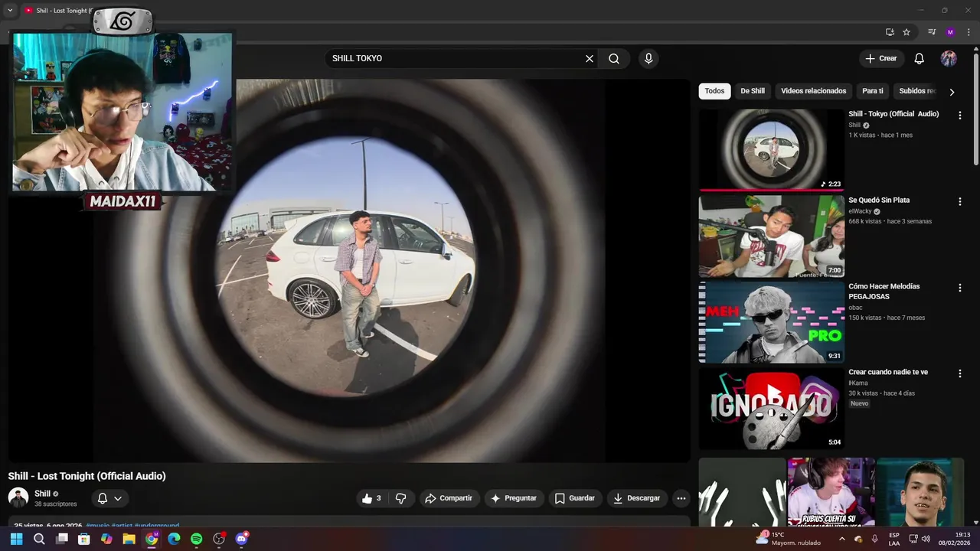Image resolution: width=980 pixels, height=551 pixels.
Task: Click the Preguntar button
Action: click(514, 498)
